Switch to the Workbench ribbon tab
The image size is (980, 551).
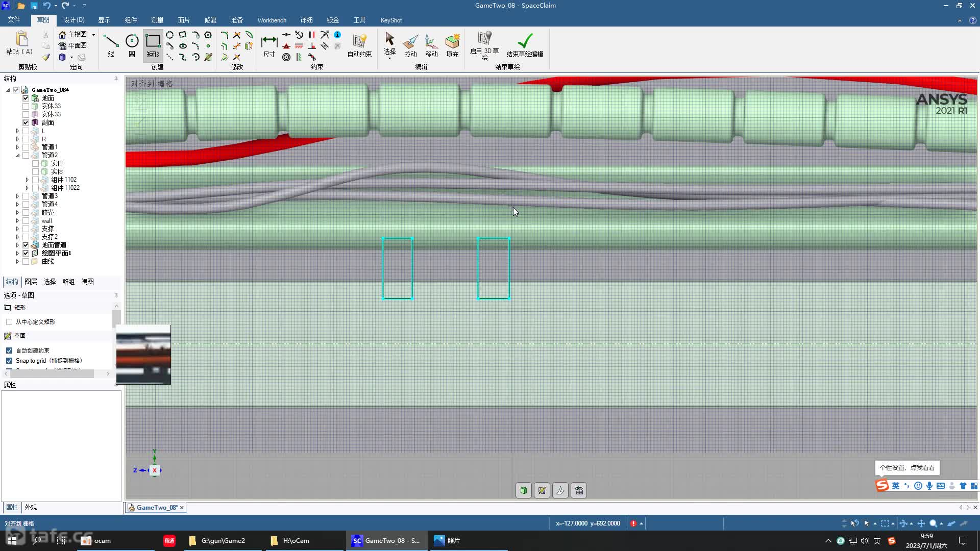point(272,20)
